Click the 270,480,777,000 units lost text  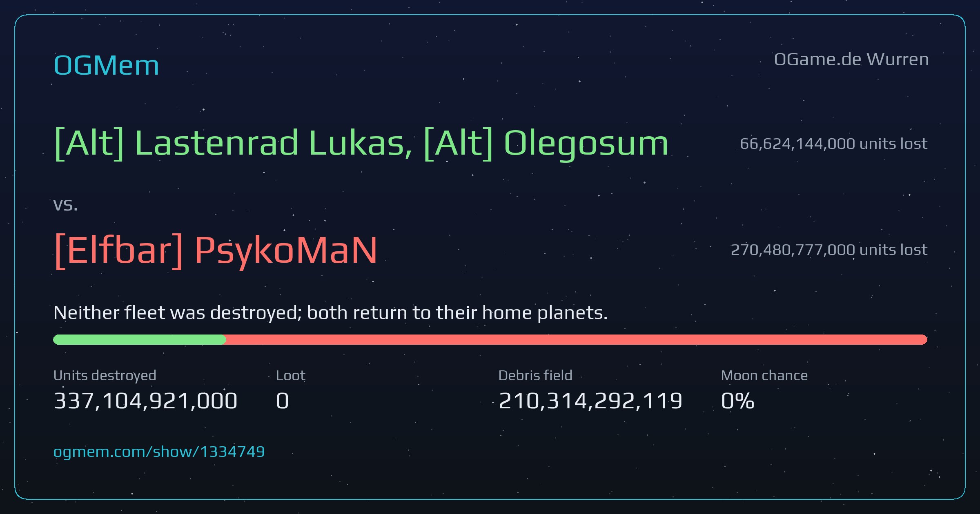[x=829, y=250]
